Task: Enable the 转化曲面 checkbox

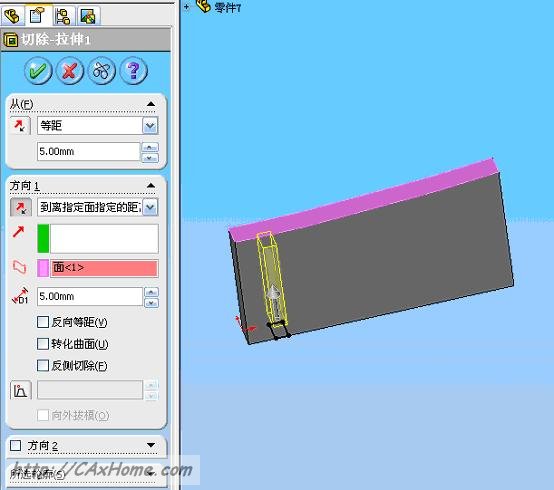Action: coord(43,344)
